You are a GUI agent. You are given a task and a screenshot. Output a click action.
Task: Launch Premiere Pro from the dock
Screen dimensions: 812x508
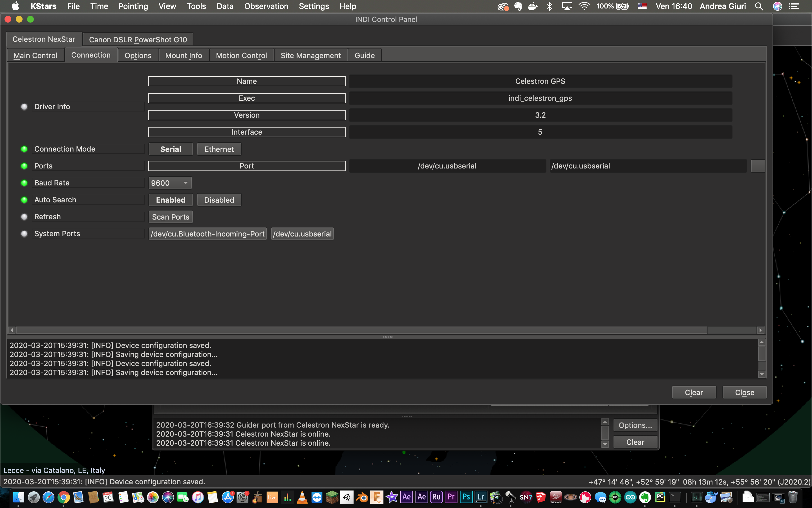451,497
